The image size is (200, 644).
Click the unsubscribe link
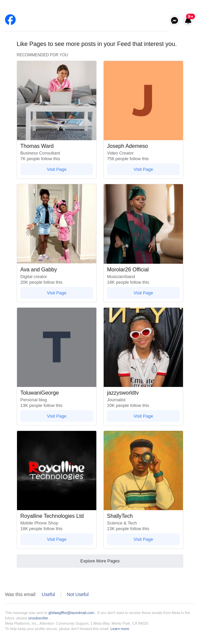coord(38,618)
